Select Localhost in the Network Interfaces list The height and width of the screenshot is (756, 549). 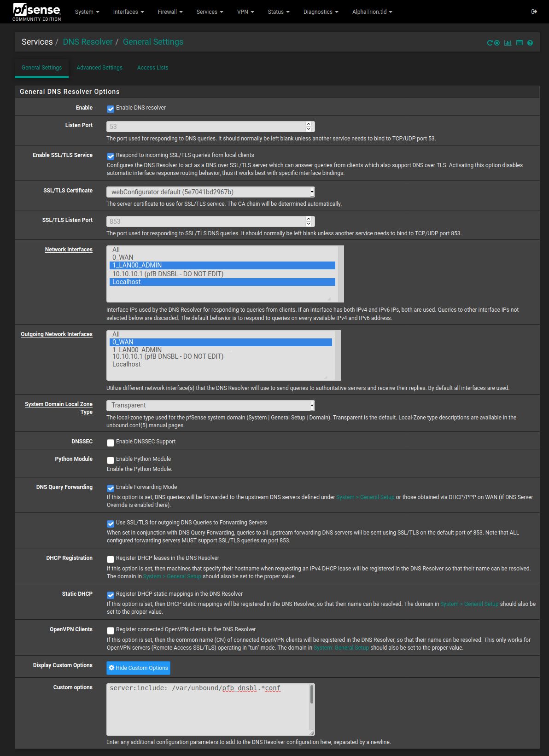point(222,282)
